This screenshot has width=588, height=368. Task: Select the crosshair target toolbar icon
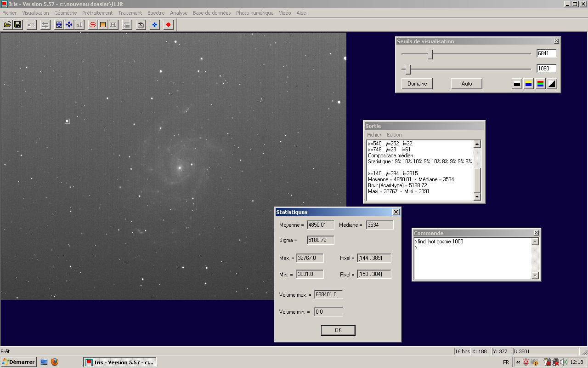(x=59, y=24)
